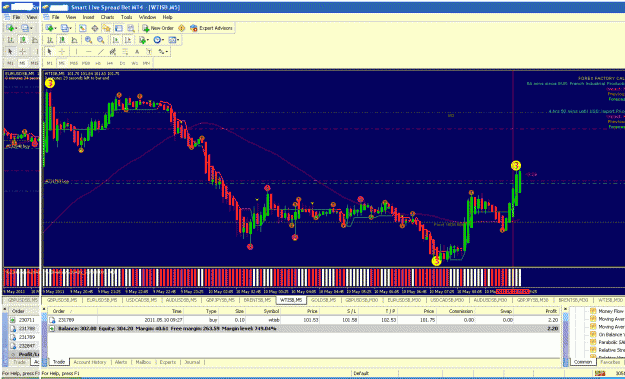Select the horizontal line drawing tool

click(88, 51)
